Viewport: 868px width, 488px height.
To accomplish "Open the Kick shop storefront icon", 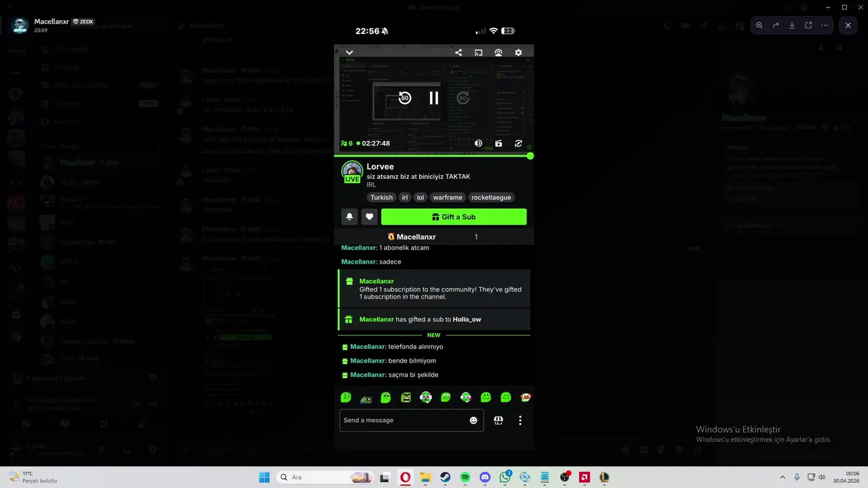I will 498,420.
